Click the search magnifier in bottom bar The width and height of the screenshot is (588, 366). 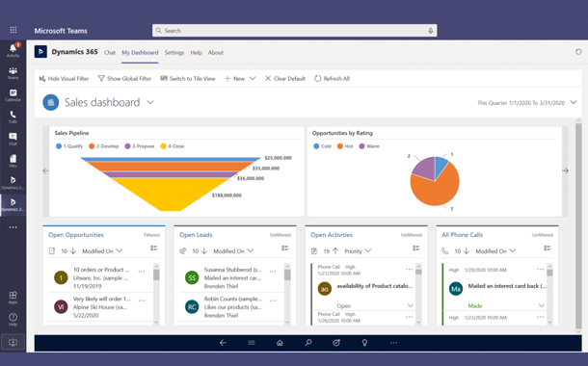coord(307,342)
